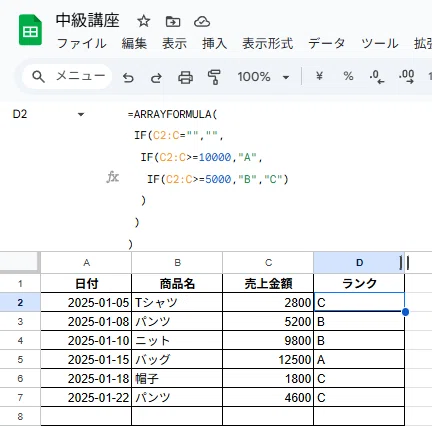Select the cell with 12500
This screenshot has height=426, width=432.
click(268, 360)
